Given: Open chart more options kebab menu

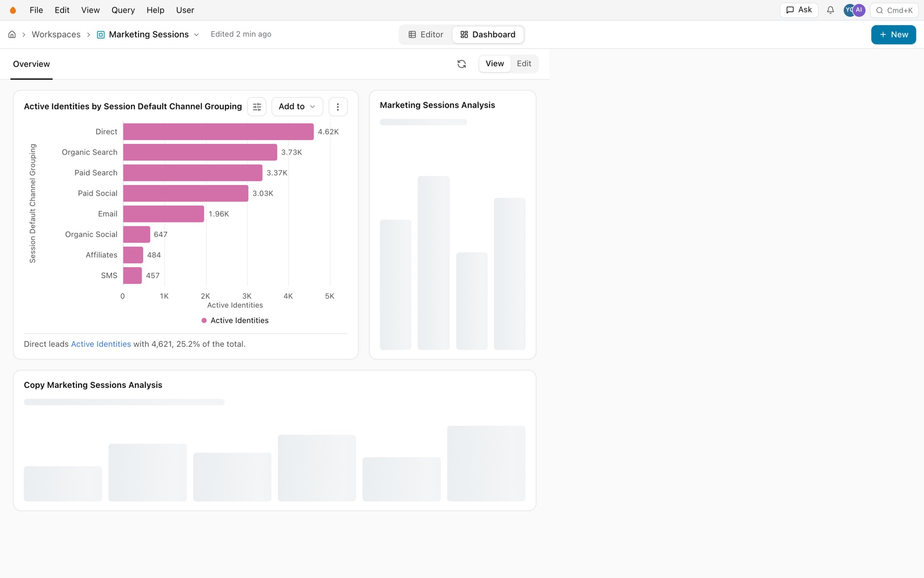Looking at the screenshot, I should (x=338, y=107).
